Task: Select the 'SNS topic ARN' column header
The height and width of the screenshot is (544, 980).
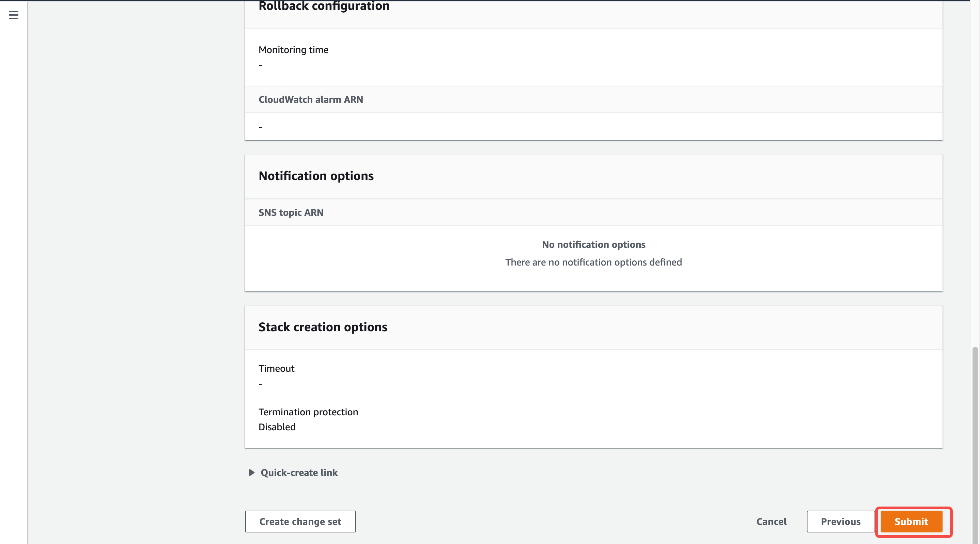Action: click(291, 212)
